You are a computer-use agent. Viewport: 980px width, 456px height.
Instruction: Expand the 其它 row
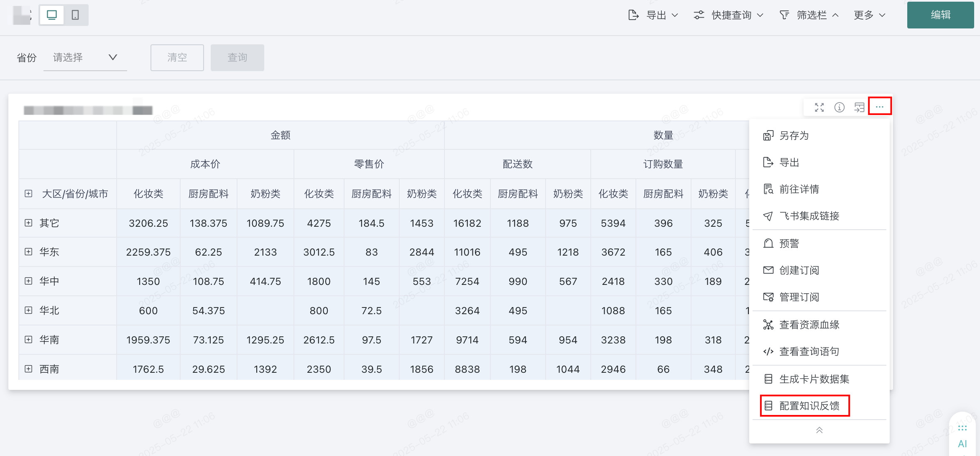(x=28, y=223)
